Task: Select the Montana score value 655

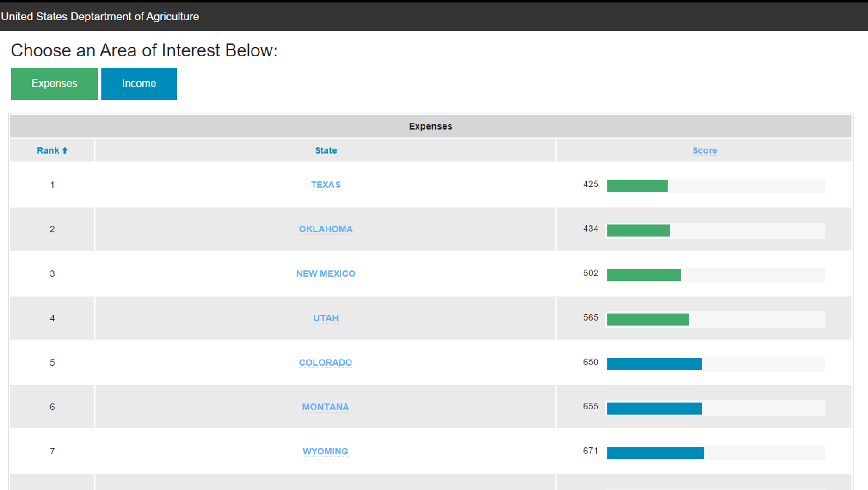Action: tap(591, 406)
